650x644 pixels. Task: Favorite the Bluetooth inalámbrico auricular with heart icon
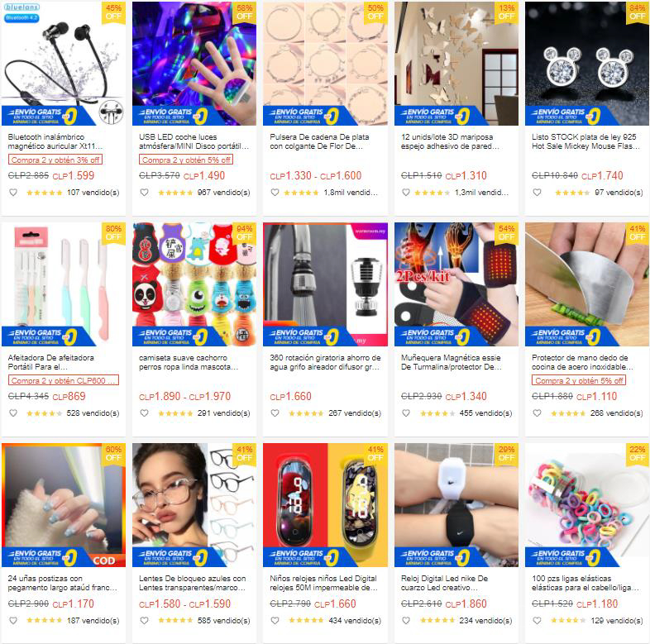[13, 193]
